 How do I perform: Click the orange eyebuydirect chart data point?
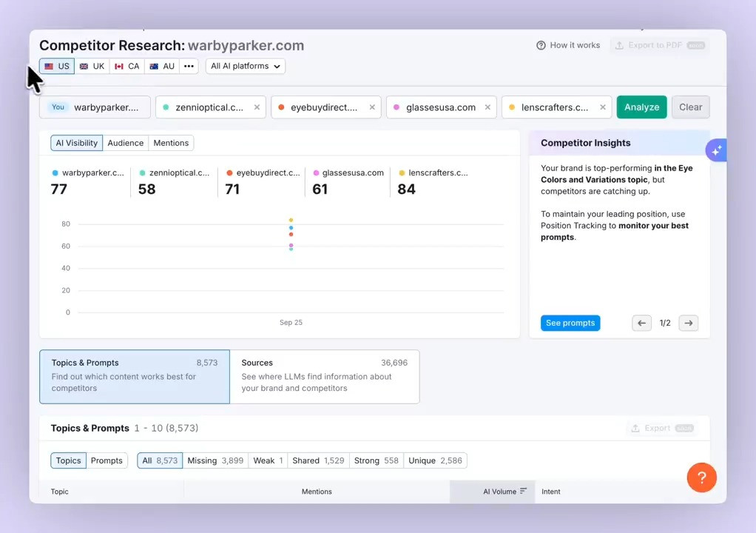pyautogui.click(x=291, y=235)
